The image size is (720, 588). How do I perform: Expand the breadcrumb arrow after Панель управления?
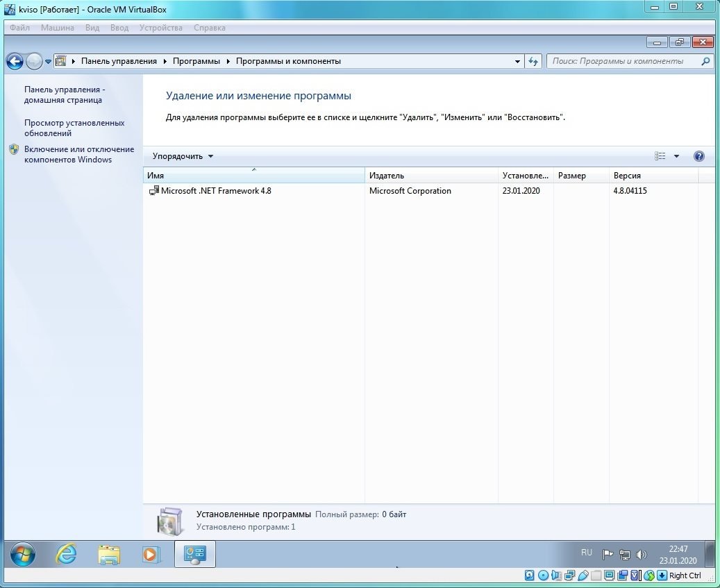165,61
